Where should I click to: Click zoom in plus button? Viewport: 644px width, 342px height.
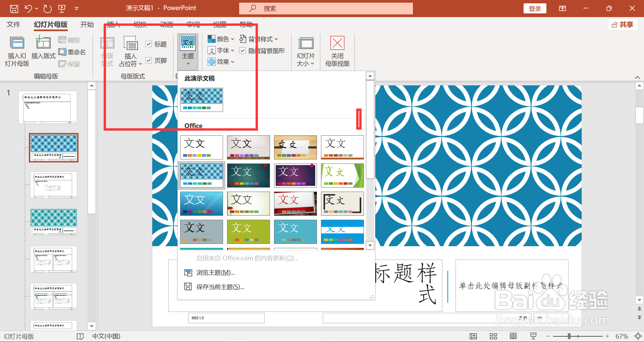(607, 336)
